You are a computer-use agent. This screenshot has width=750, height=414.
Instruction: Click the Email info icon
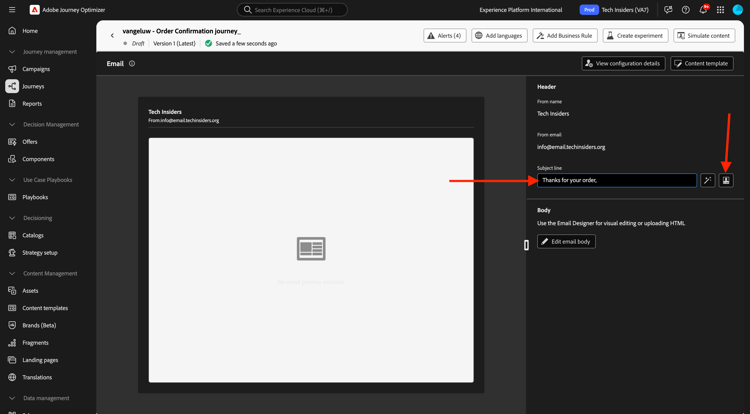(x=132, y=63)
